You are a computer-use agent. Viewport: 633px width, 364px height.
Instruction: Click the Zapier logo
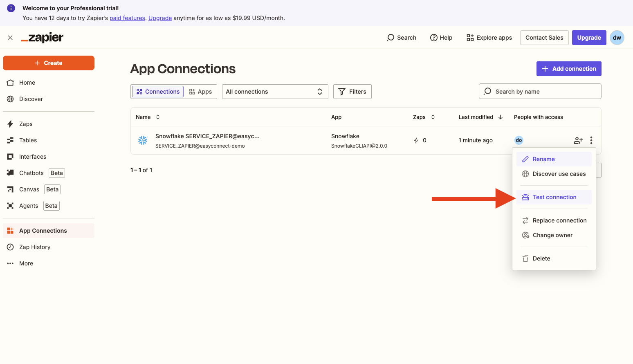(43, 38)
